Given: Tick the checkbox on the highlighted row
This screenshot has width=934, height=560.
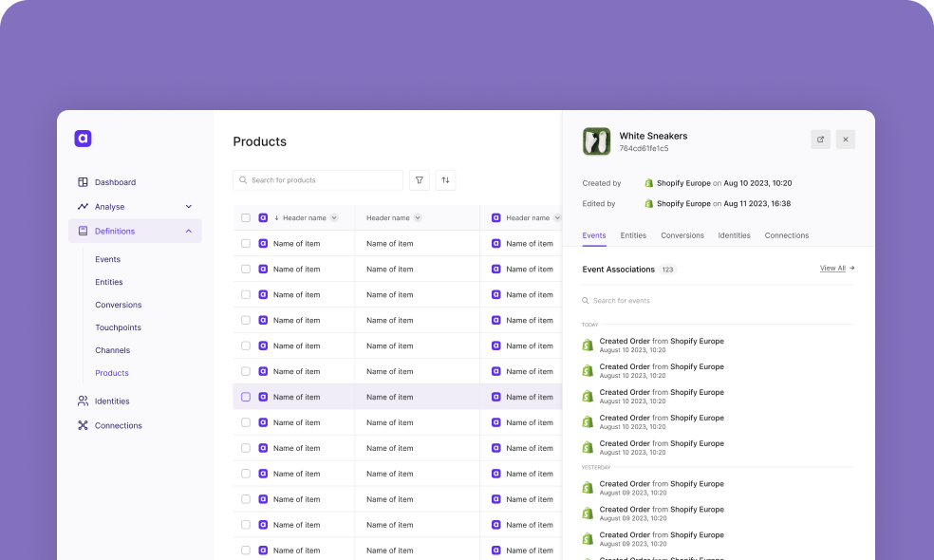Looking at the screenshot, I should [246, 397].
